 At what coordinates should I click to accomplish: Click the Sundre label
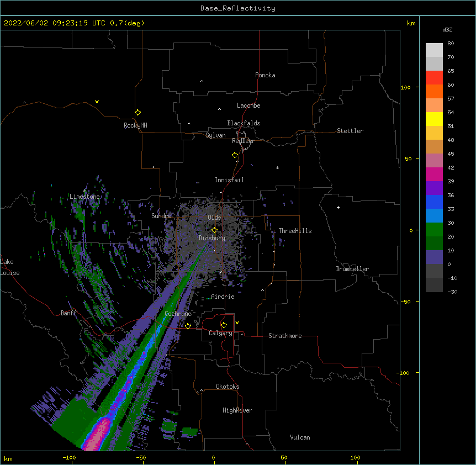pos(161,216)
